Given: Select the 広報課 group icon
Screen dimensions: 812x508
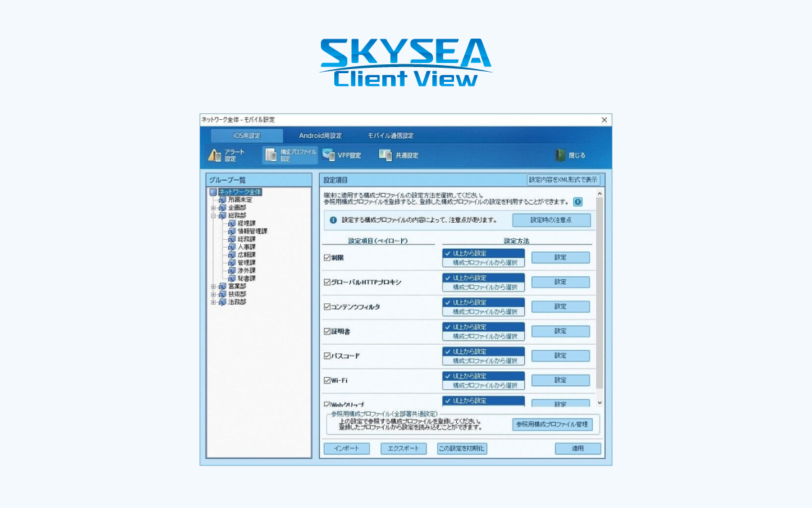Looking at the screenshot, I should pyautogui.click(x=232, y=255).
